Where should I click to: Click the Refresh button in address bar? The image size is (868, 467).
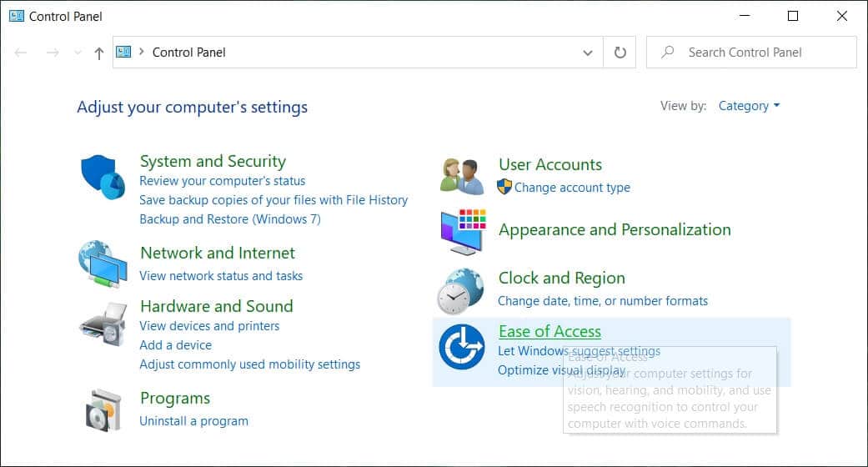tap(620, 52)
